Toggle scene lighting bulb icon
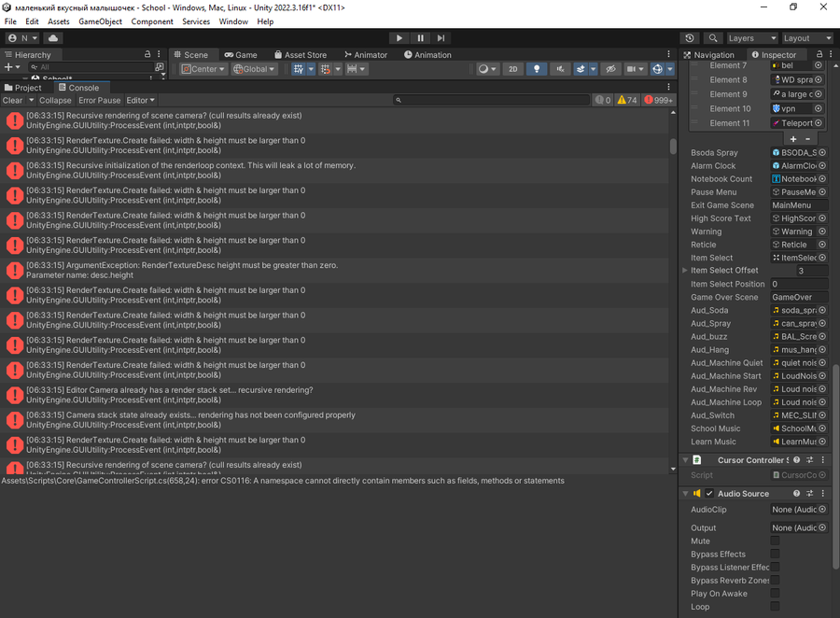 (537, 69)
